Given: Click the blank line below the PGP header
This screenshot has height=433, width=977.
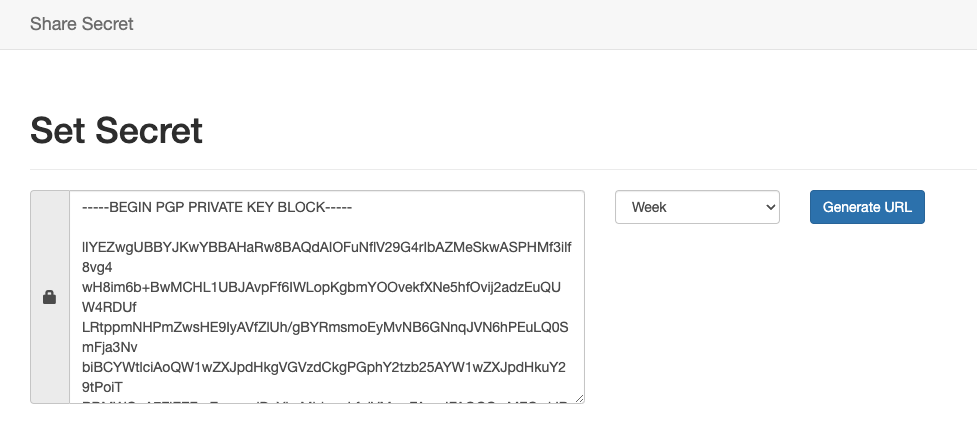Looking at the screenshot, I should [300, 228].
